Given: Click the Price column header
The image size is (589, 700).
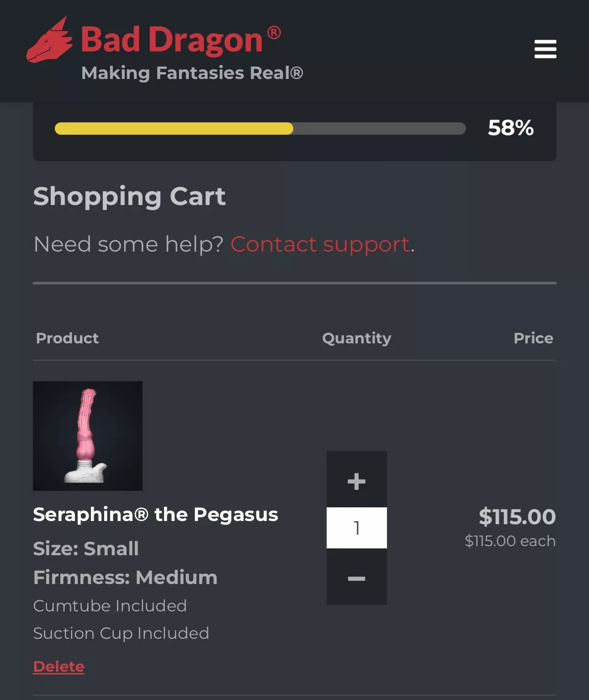Looking at the screenshot, I should 533,338.
